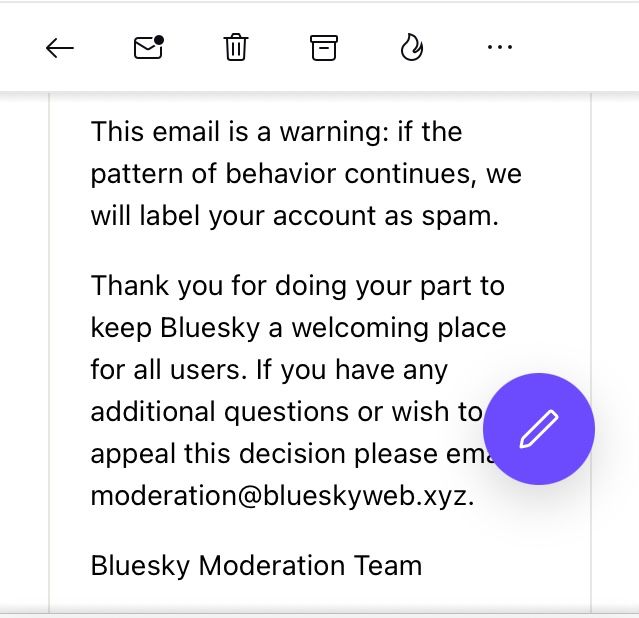Archive this message using the box icon
This screenshot has height=618, width=639.
(x=324, y=48)
